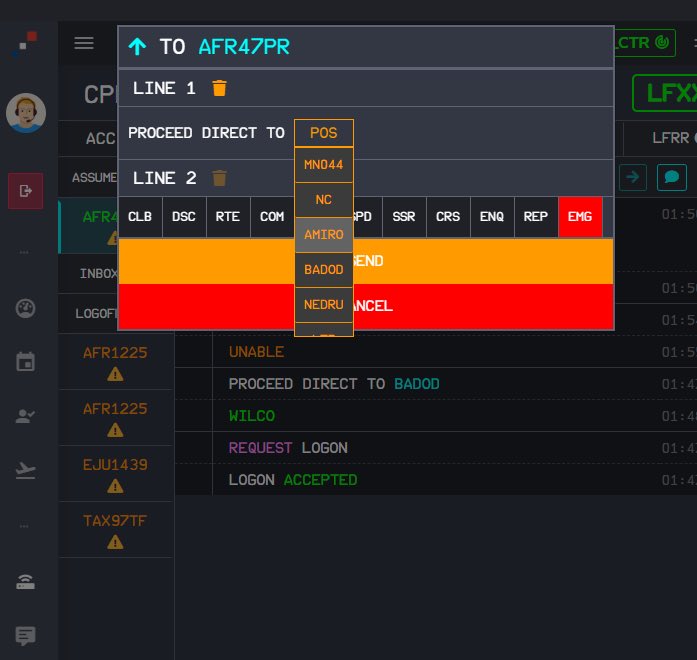This screenshot has width=697, height=660.
Task: Click the uplink arrow icon beside TO
Action: tap(137, 47)
